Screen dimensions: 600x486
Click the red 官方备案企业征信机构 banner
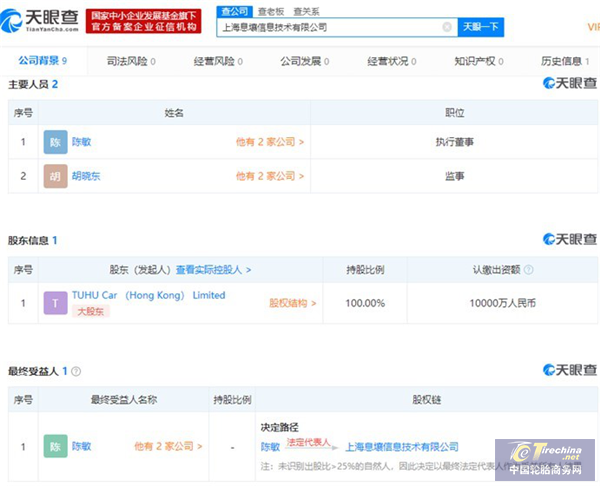pyautogui.click(x=143, y=21)
